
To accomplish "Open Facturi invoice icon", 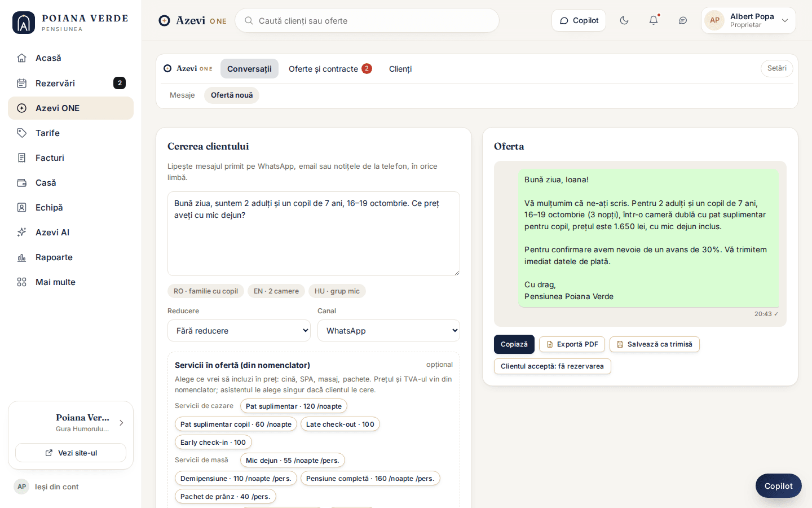I will pyautogui.click(x=22, y=157).
